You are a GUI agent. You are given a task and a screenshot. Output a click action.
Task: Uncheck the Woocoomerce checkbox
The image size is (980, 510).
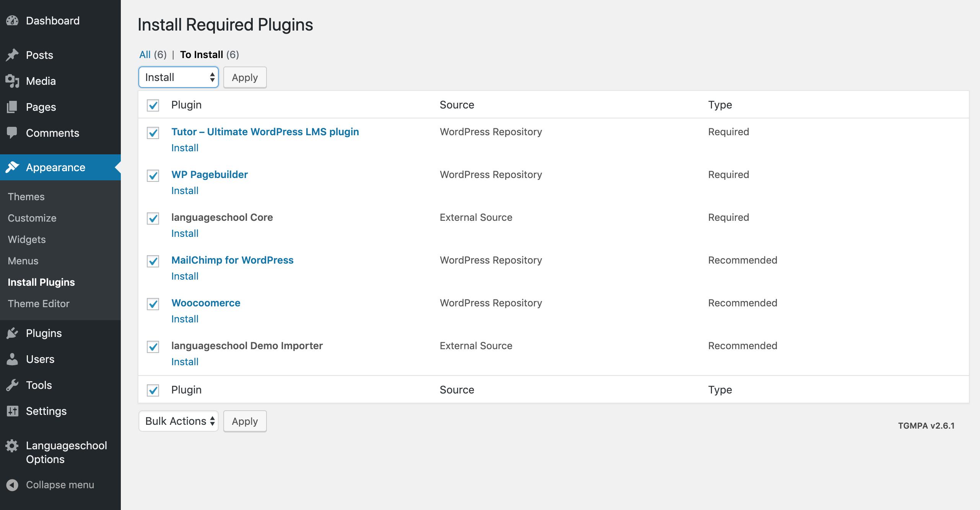[x=153, y=304]
